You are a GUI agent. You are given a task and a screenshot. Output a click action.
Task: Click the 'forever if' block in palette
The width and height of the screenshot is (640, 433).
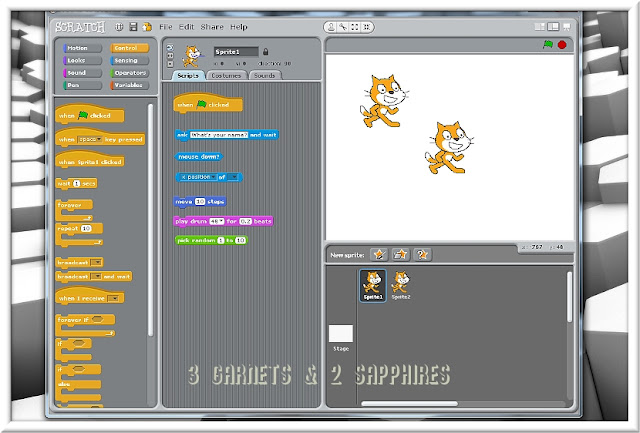click(x=85, y=325)
